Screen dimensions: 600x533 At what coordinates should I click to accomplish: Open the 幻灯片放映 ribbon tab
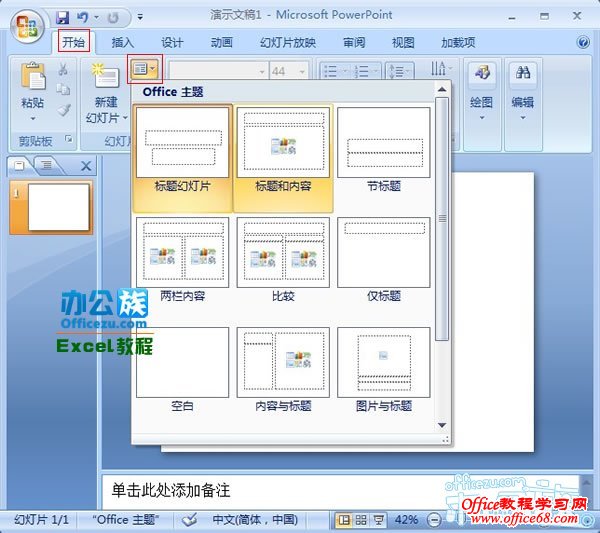click(x=288, y=42)
